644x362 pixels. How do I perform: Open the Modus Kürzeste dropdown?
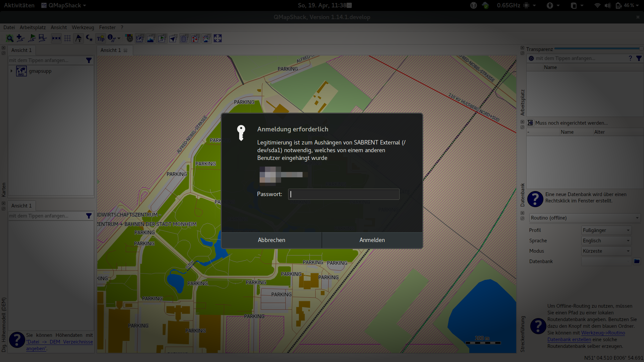click(x=606, y=251)
